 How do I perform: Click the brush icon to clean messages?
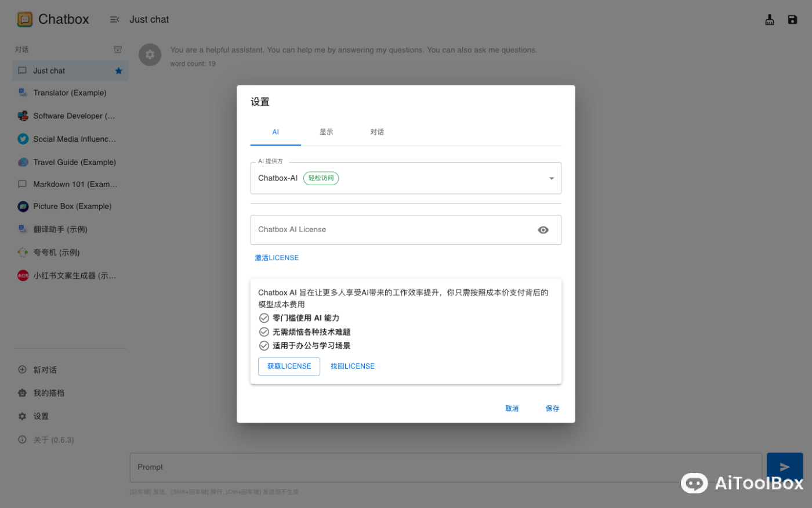coord(770,19)
